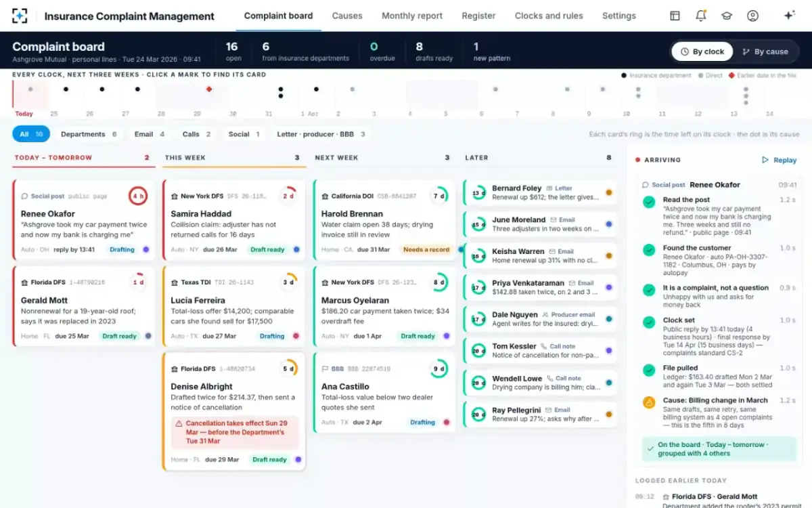812x508 pixels.
Task: Open the notifications bell
Action: (701, 16)
